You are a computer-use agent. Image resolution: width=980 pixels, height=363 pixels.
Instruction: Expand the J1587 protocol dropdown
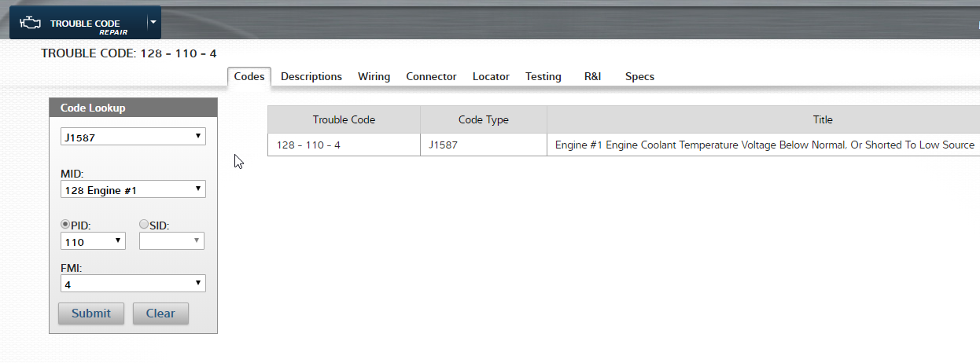(x=133, y=137)
